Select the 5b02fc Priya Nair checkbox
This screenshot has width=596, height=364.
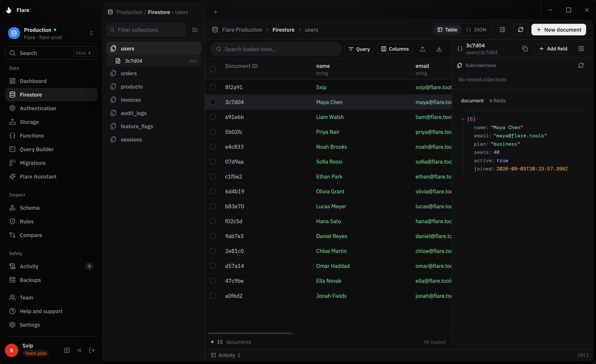213,132
